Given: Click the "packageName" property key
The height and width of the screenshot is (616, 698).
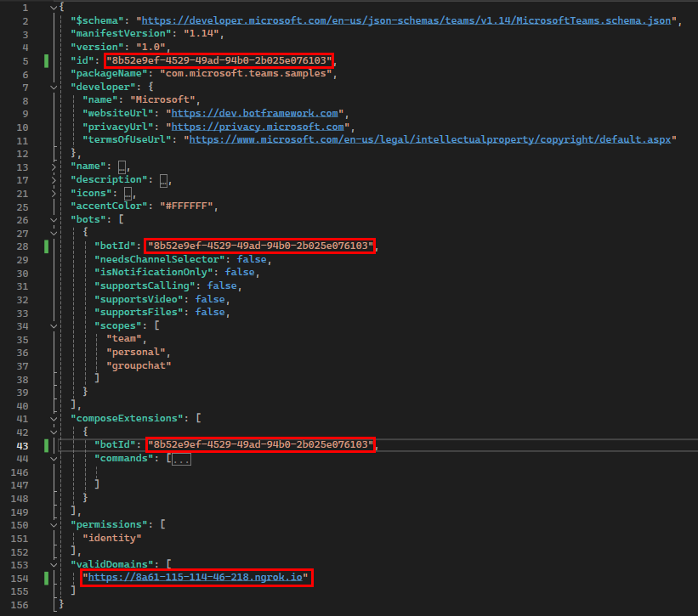Looking at the screenshot, I should pos(109,73).
